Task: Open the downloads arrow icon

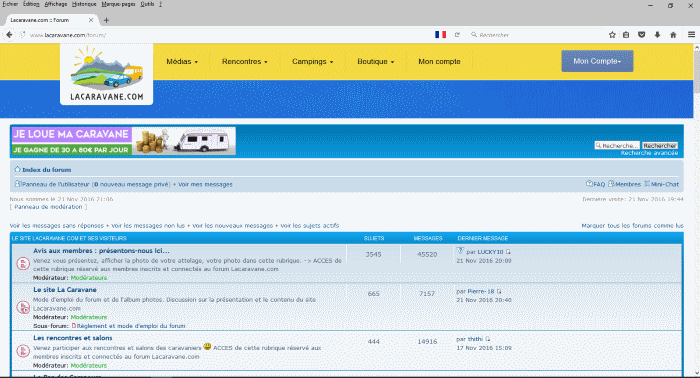Action: (657, 35)
